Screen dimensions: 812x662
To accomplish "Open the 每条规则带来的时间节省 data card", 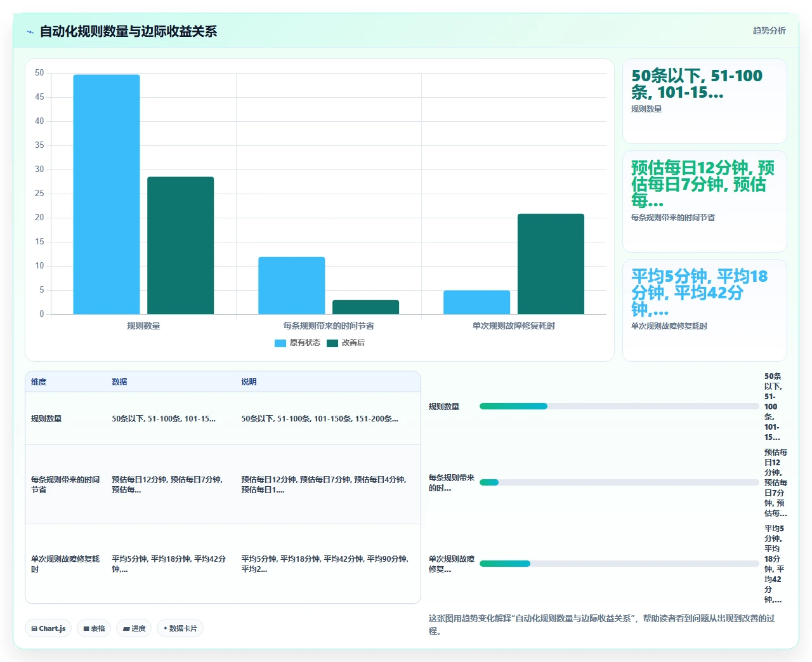I will tap(705, 202).
